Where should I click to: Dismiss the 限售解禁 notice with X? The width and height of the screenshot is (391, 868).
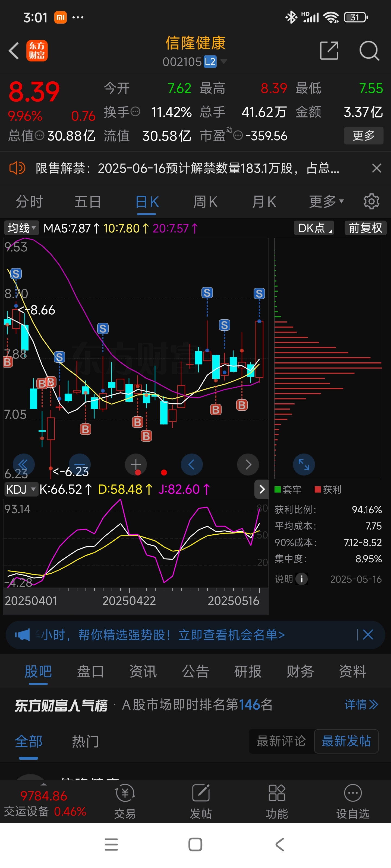(377, 168)
